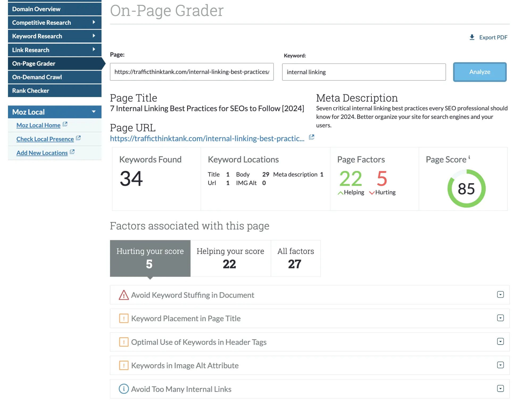Screen dimensions: 532x409
Task: Click the info icon beside Page Score
Action: [469, 157]
